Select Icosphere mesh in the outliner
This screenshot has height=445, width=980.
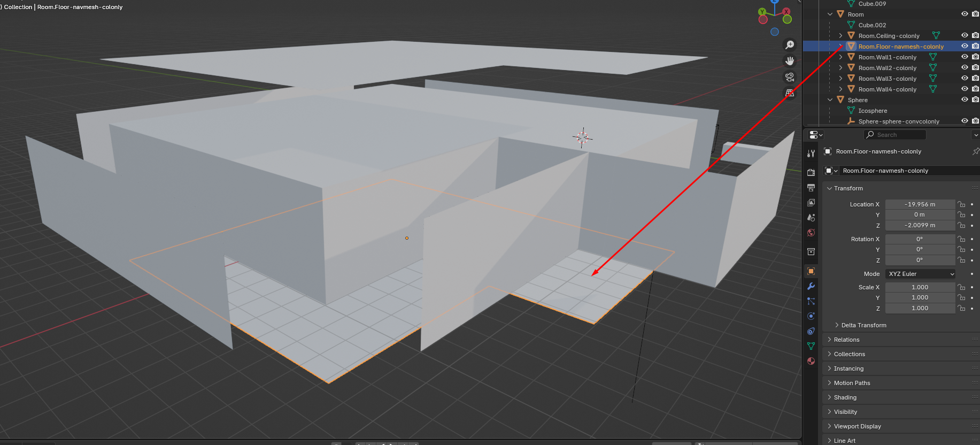873,111
